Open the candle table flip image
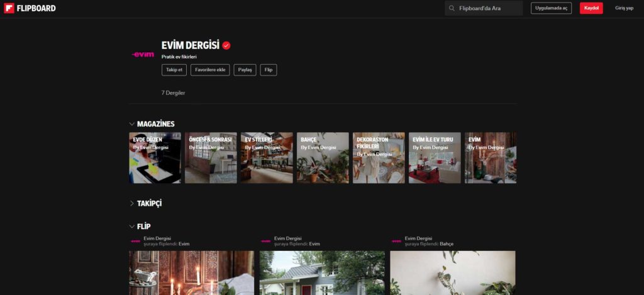Screen dimensions: 644x295 (191, 273)
